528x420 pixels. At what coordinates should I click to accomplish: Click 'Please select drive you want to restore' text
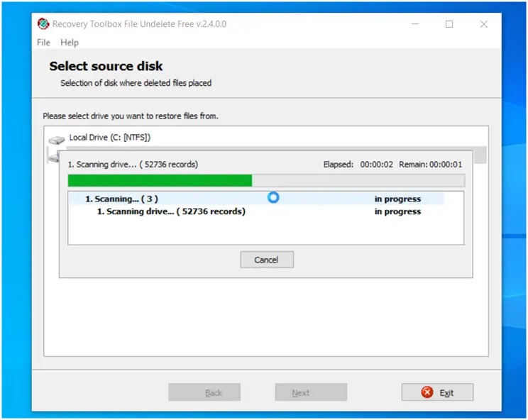131,116
